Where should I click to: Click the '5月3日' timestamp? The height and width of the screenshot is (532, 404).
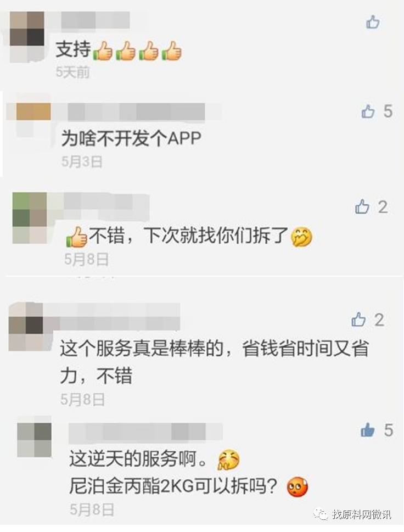82,161
